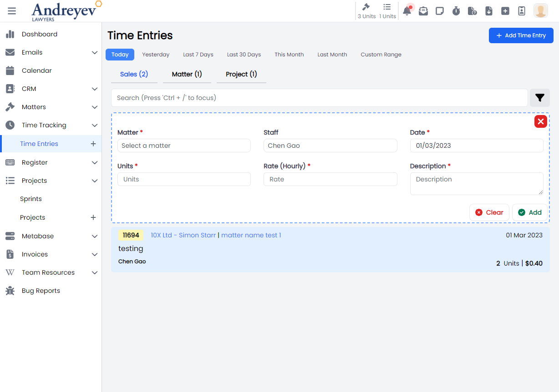
Task: Click the stopwatch timer icon
Action: coord(456,11)
